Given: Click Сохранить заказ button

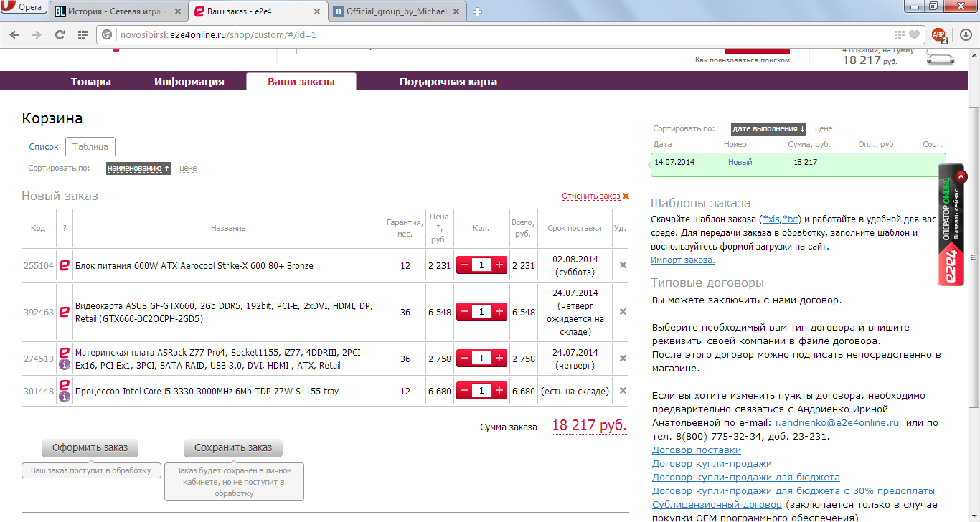Looking at the screenshot, I should 233,448.
